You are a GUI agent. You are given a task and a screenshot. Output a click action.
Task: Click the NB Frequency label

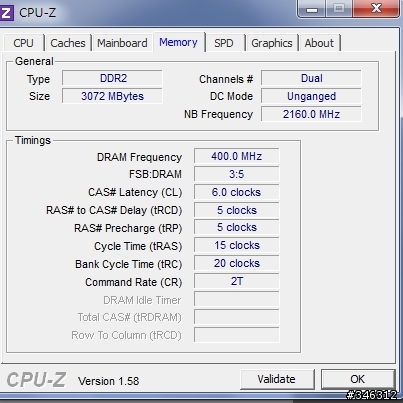[219, 114]
